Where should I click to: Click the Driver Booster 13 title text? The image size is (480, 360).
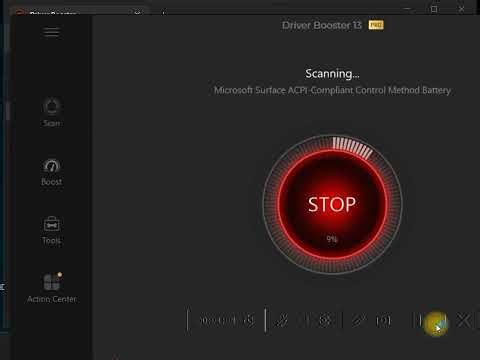tap(322, 25)
